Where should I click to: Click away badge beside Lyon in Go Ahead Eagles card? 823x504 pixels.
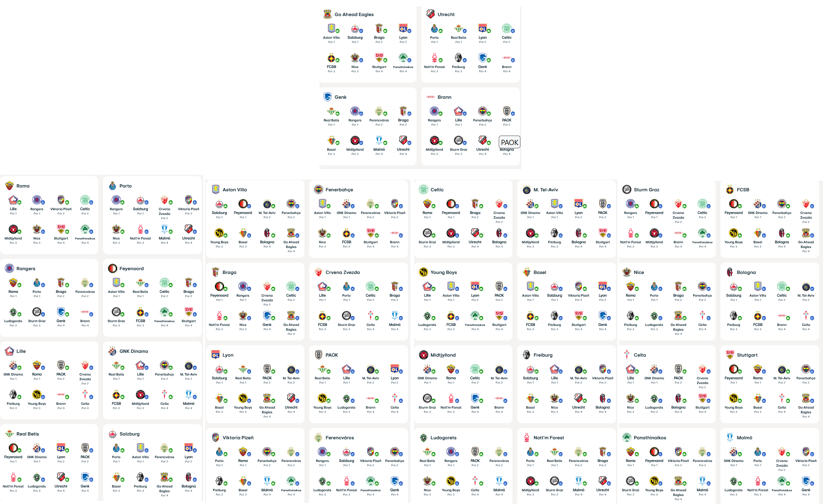(409, 31)
